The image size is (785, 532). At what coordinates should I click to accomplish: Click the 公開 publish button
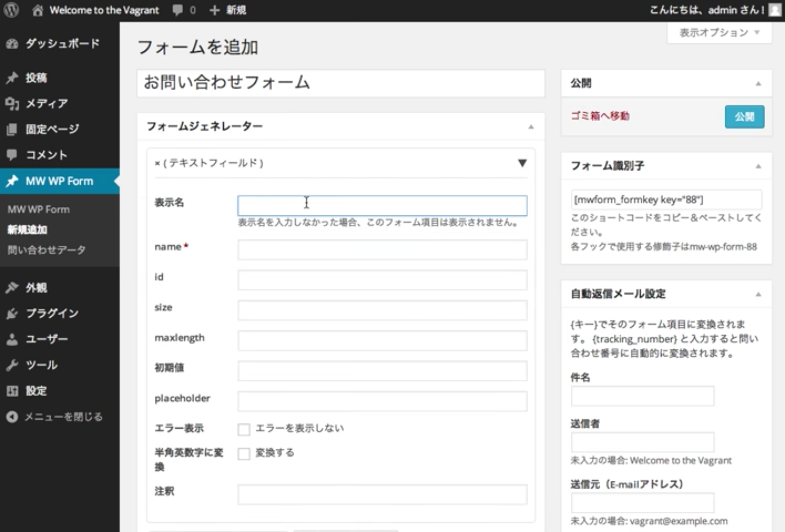tap(745, 117)
